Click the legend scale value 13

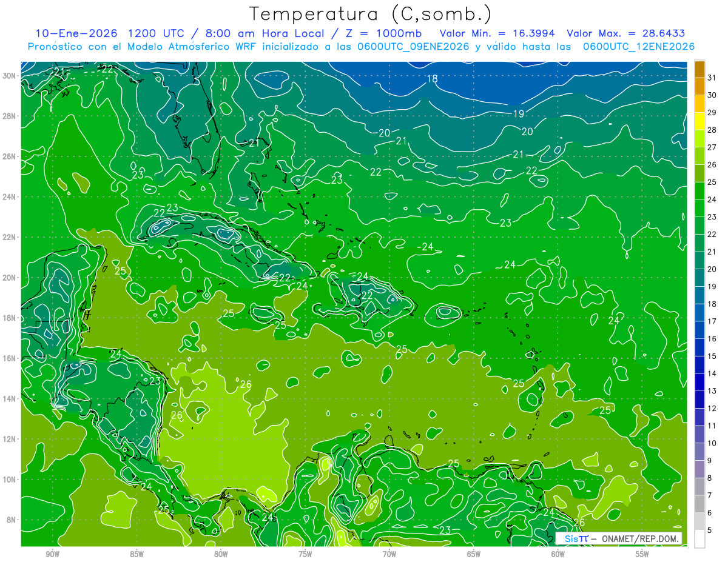click(x=712, y=391)
